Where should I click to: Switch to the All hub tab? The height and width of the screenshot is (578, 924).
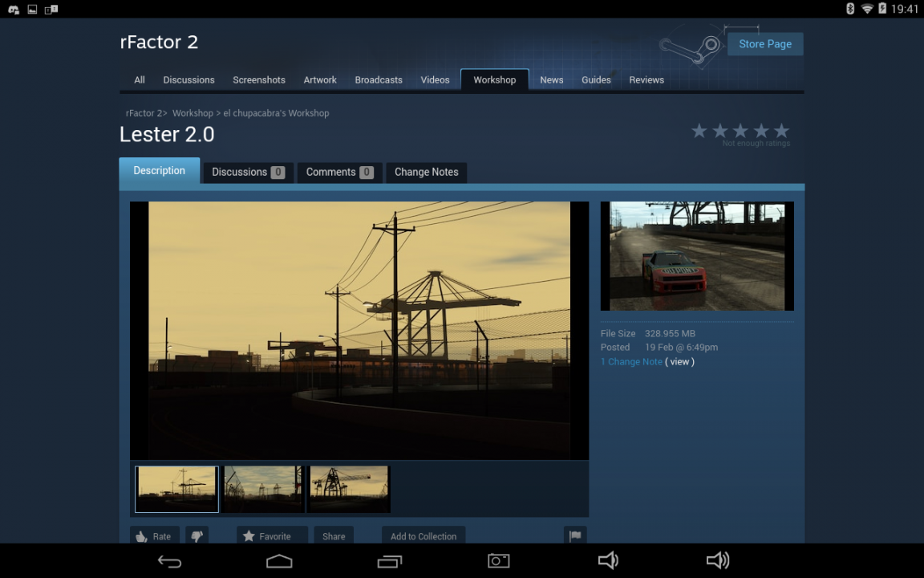(140, 79)
